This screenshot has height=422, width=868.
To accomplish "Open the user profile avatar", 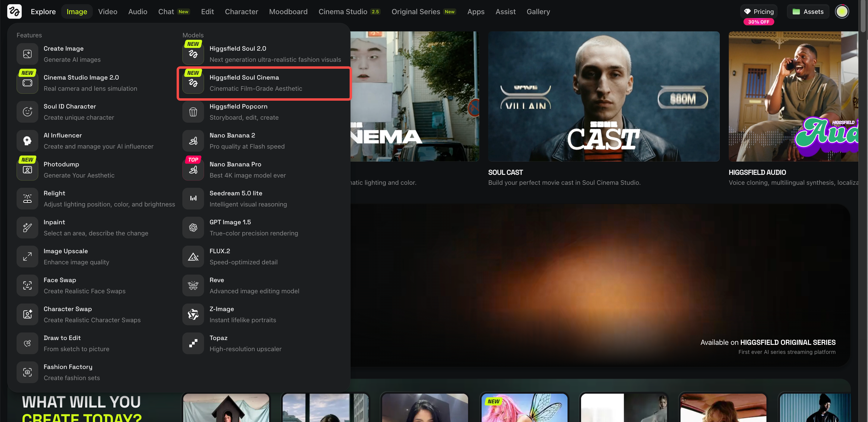I will 841,11.
